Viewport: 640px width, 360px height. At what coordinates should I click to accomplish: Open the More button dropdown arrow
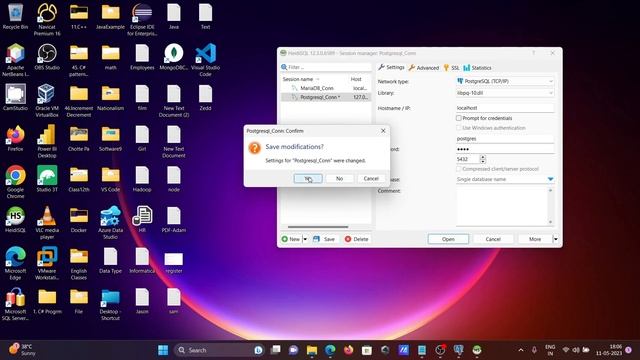click(556, 239)
